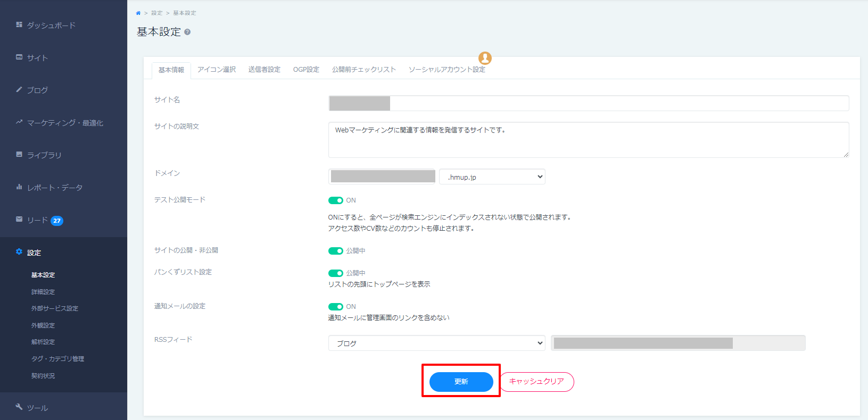Click the blue 更新 button

[461, 382]
